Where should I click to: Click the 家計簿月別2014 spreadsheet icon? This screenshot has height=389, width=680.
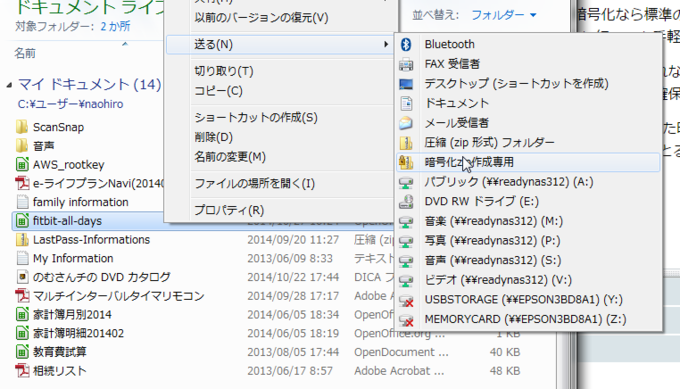click(22, 314)
